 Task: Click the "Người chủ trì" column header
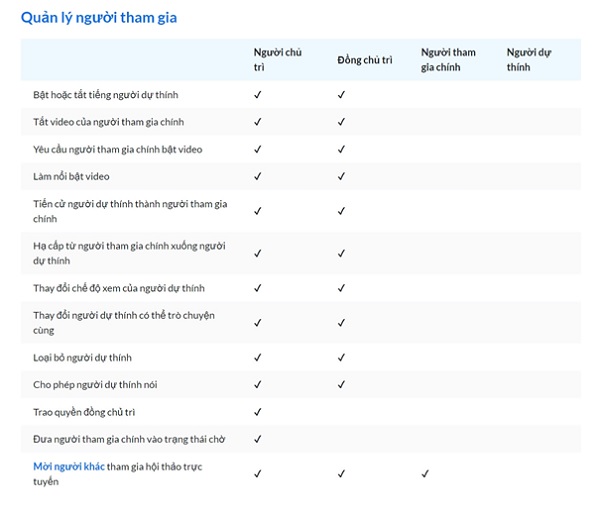(277, 59)
